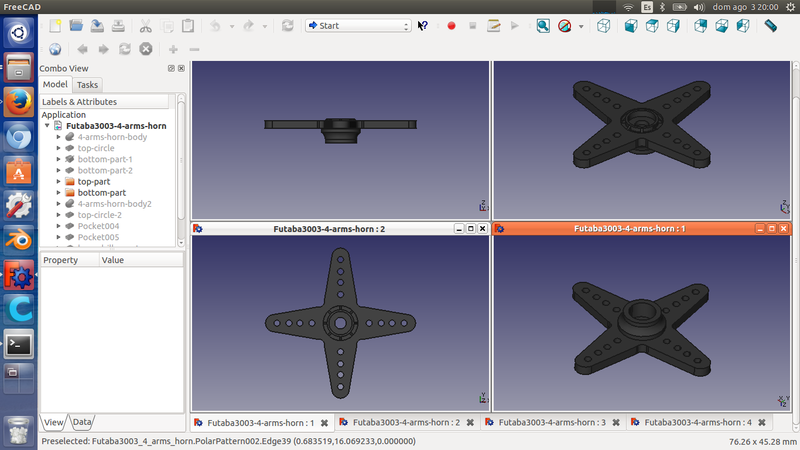
Task: Expand the bottom-part tree node
Action: pyautogui.click(x=59, y=193)
